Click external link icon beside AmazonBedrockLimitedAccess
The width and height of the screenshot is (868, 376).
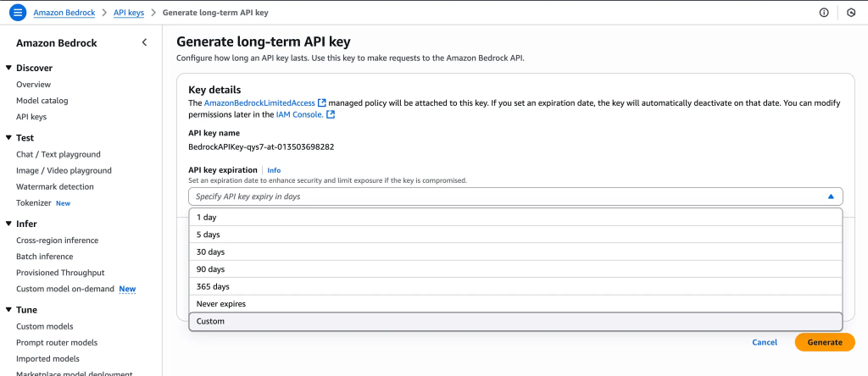coord(322,102)
